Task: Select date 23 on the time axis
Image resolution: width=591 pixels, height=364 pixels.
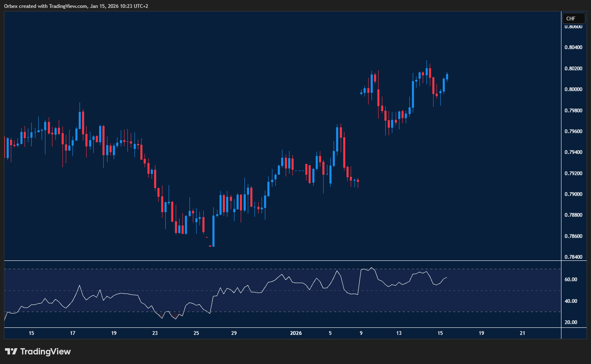Action: pos(155,333)
